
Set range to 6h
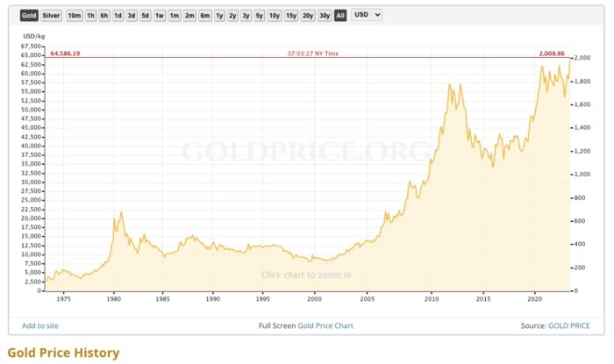click(104, 16)
